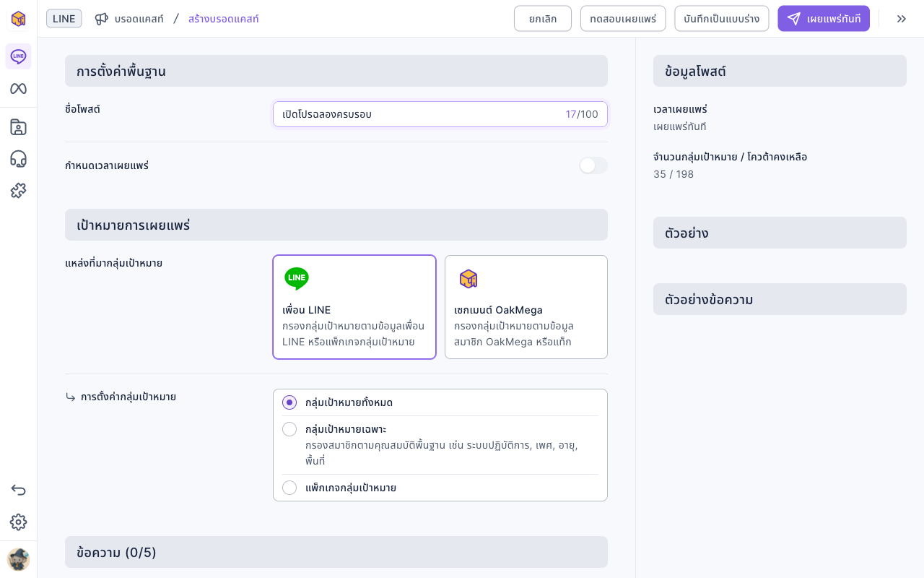Click the OakMega cube logo in sidebar
This screenshot has height=578, width=924.
18,19
